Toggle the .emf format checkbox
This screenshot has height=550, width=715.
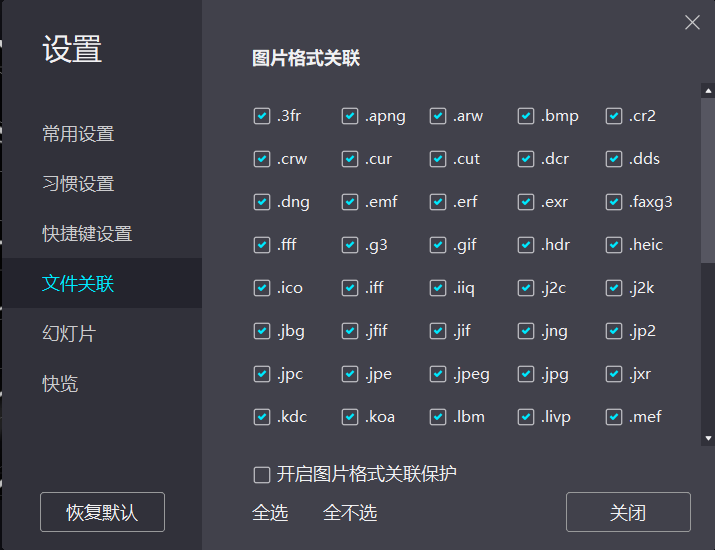click(350, 202)
